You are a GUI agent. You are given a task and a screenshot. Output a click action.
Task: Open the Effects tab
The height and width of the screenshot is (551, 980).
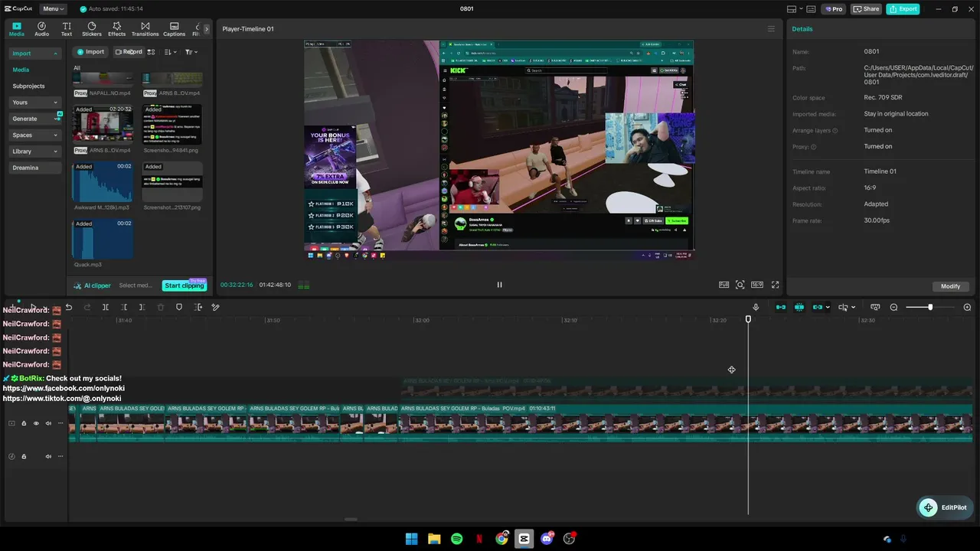tap(116, 29)
